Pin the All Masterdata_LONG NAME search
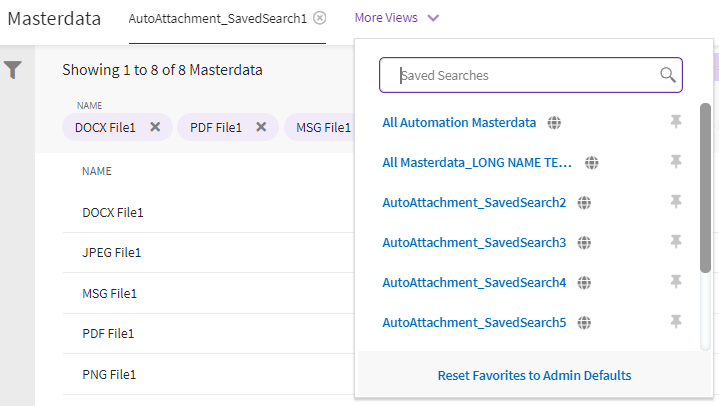This screenshot has height=406, width=719. [x=676, y=162]
